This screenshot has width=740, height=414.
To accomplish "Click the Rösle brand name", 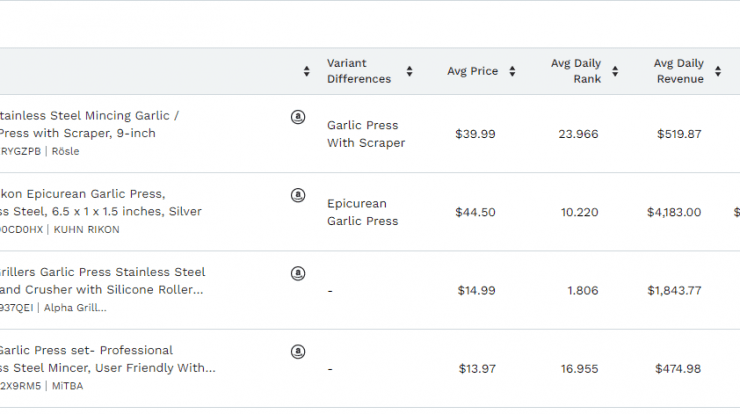I will point(65,152).
